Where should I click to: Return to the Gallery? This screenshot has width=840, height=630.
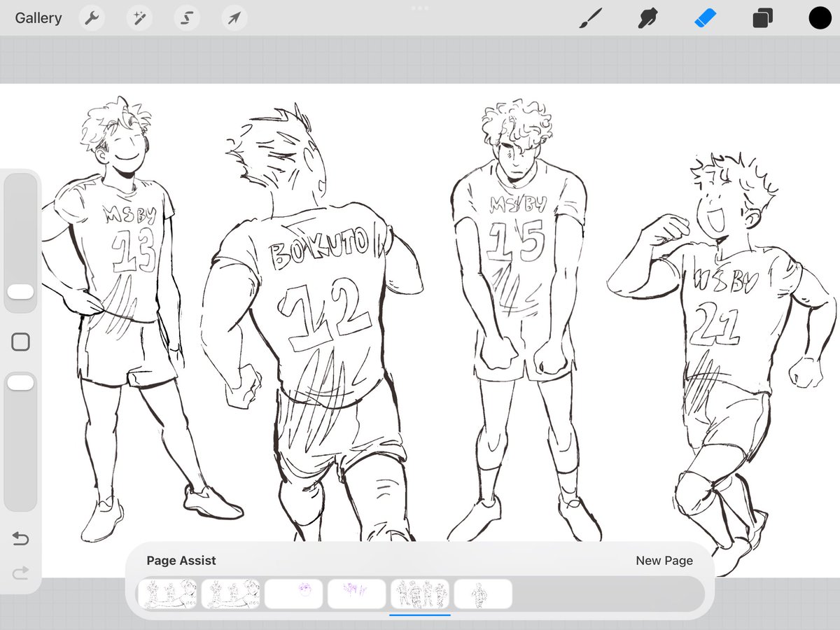(38, 18)
